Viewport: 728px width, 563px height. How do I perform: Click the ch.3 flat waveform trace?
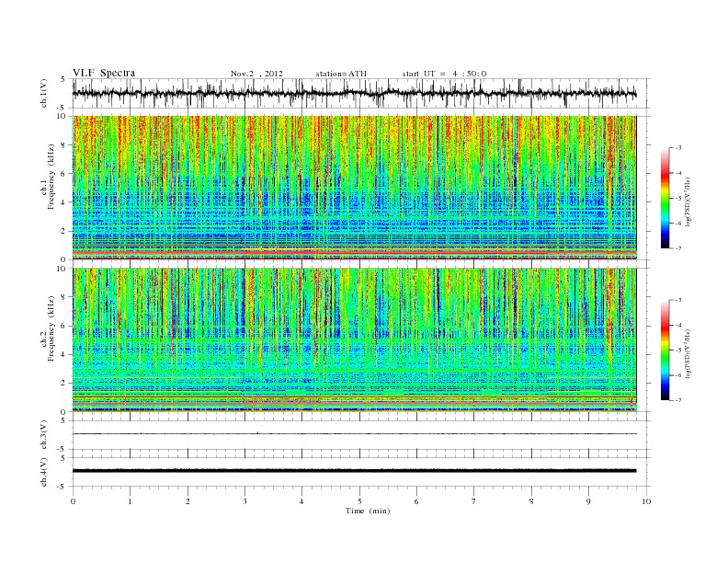(x=354, y=434)
